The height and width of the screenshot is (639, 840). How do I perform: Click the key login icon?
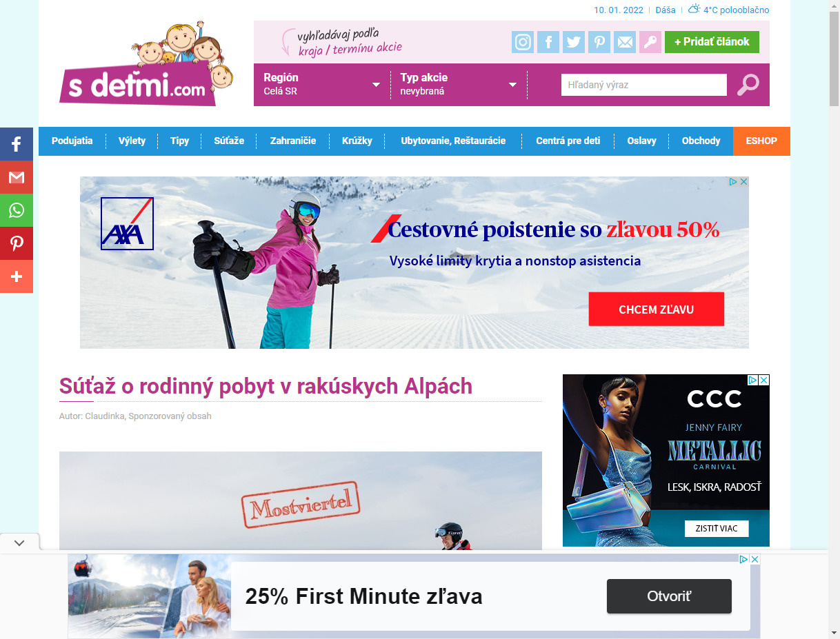point(650,42)
